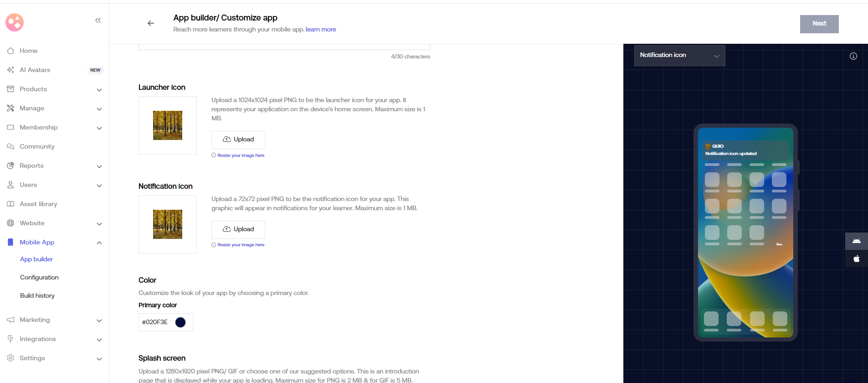Click the info icon in preview panel

click(853, 56)
